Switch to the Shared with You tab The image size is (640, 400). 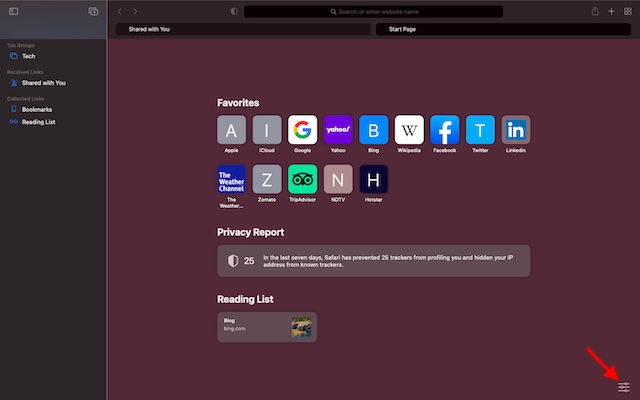243,29
